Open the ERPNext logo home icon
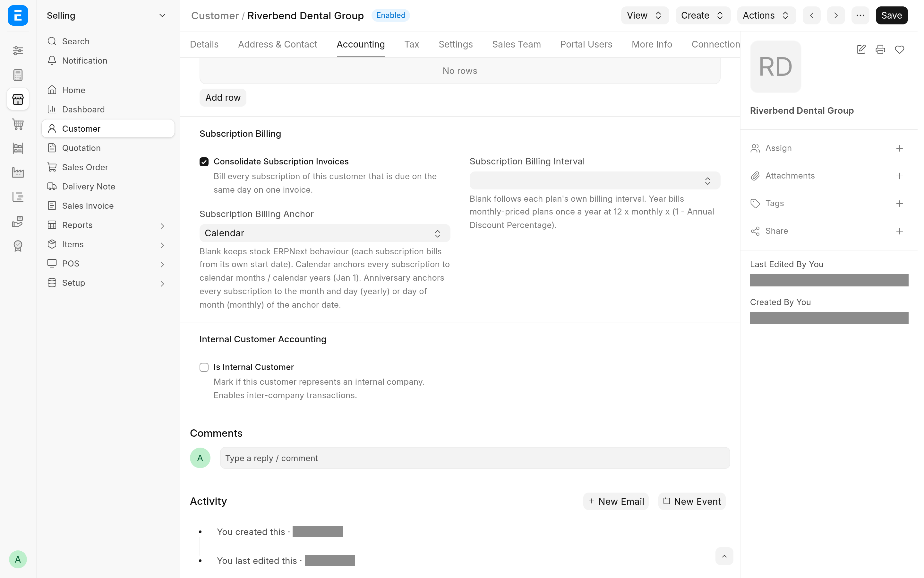The width and height of the screenshot is (924, 578). pos(18,15)
